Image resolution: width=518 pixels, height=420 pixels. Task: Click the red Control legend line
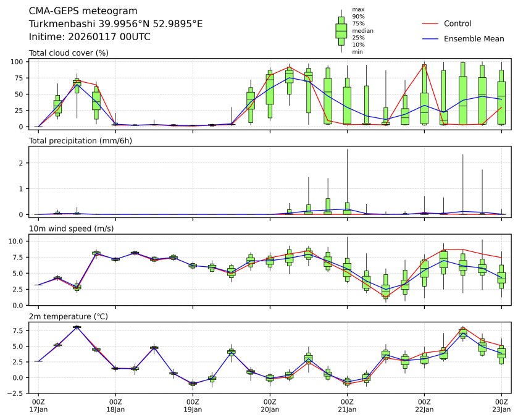(x=431, y=23)
